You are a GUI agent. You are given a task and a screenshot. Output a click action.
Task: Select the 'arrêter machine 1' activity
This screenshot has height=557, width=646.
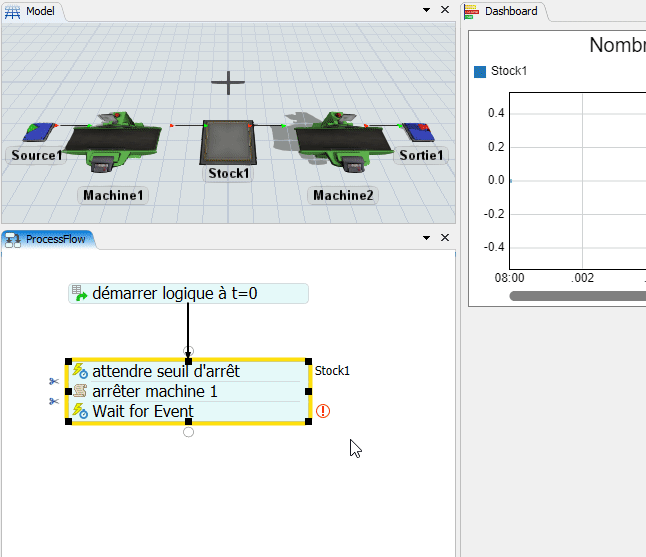tap(188, 391)
